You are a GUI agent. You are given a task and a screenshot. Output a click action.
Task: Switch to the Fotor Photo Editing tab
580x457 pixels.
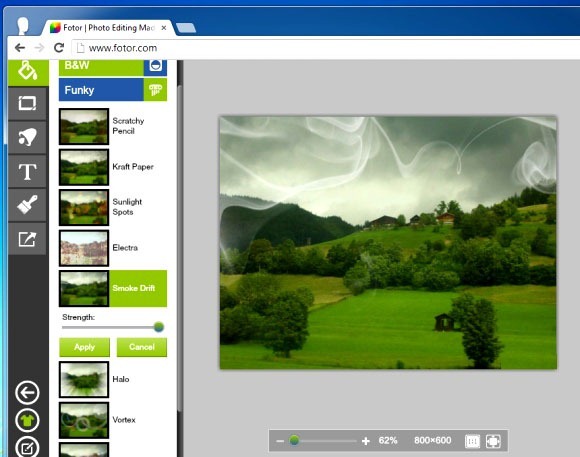pyautogui.click(x=108, y=28)
